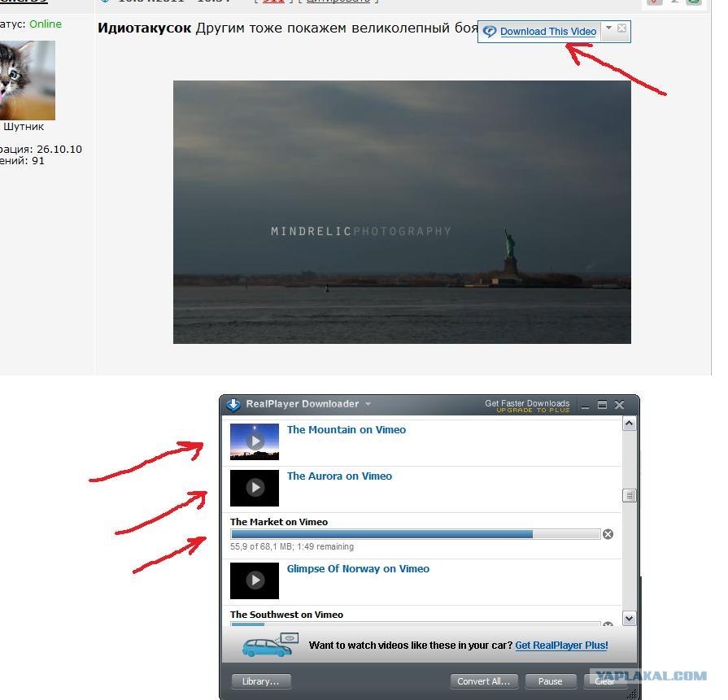Image resolution: width=728 pixels, height=700 pixels.
Task: Click the blue car promo icon
Action: click(270, 645)
